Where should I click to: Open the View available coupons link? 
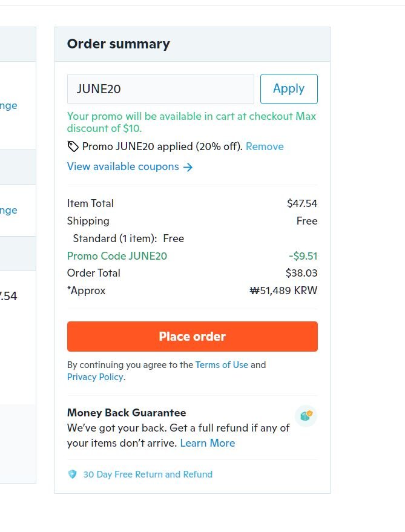pos(123,166)
